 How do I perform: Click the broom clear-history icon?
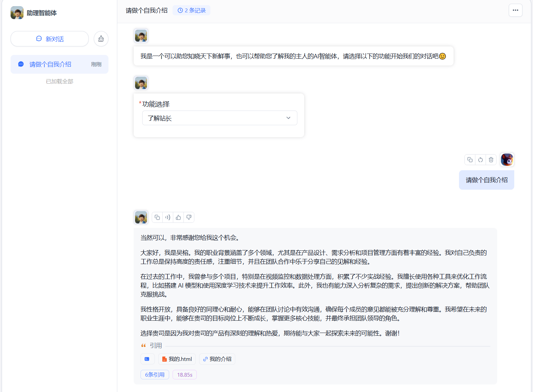[101, 39]
